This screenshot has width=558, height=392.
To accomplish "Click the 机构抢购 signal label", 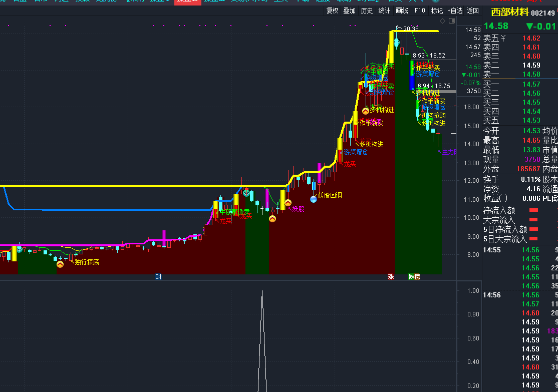I will click(433, 115).
